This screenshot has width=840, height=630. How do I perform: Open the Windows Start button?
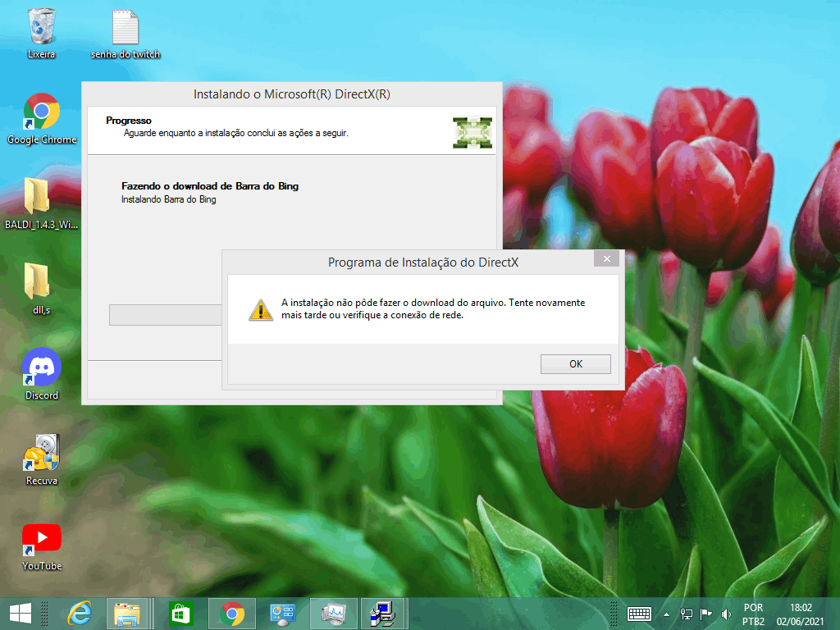pyautogui.click(x=21, y=614)
